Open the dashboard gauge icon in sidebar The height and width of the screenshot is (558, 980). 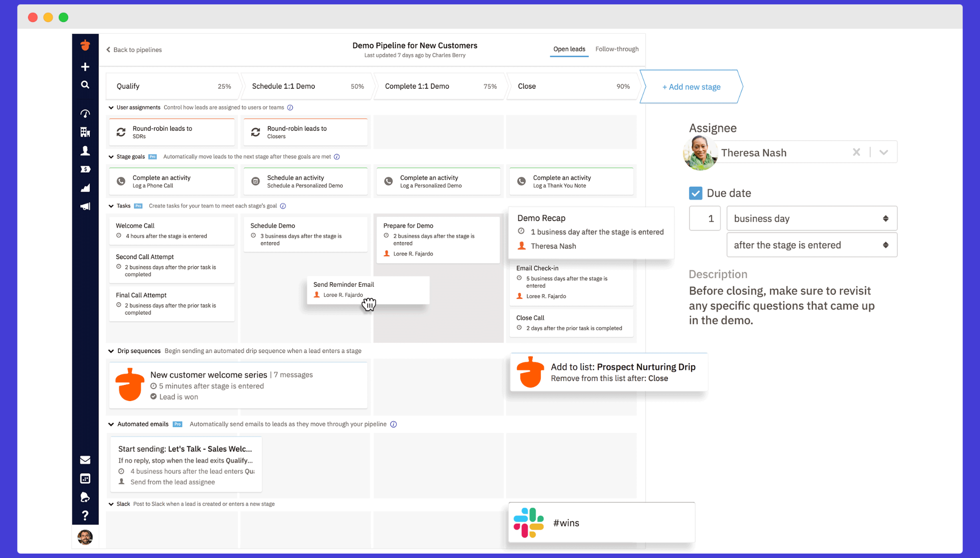85,113
